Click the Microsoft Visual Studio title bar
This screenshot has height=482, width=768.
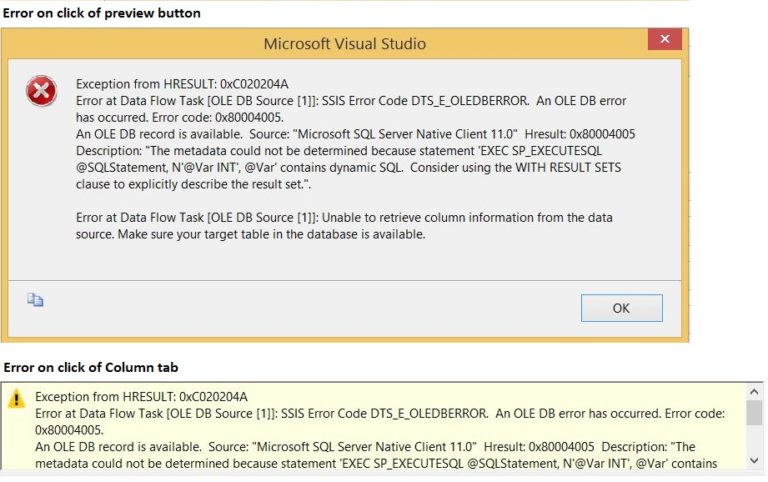(x=344, y=44)
